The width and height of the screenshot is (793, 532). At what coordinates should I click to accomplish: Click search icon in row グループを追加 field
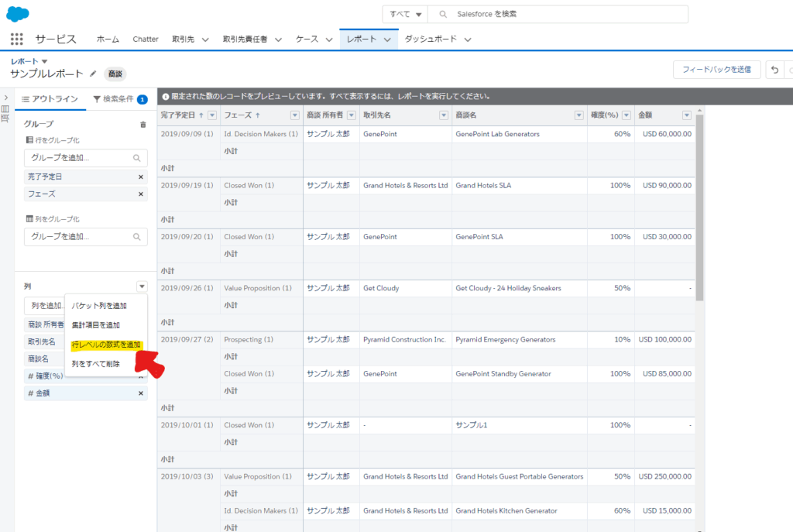click(x=136, y=158)
